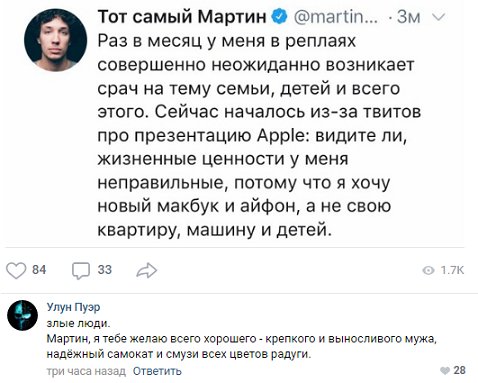Click the blue verified badge
The width and height of the screenshot is (478, 383).
pyautogui.click(x=280, y=16)
